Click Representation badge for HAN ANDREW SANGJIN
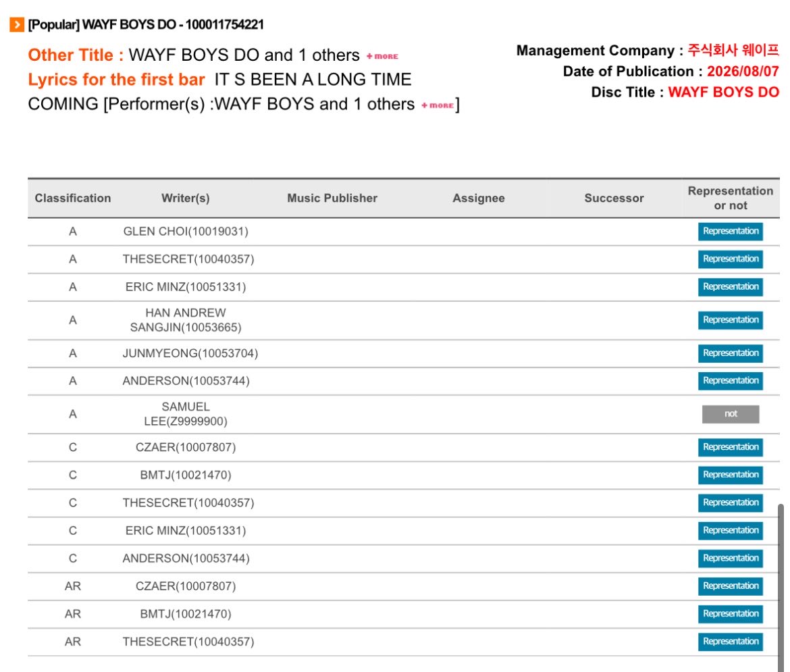Screen dimensions: 790x672 pos(730,320)
